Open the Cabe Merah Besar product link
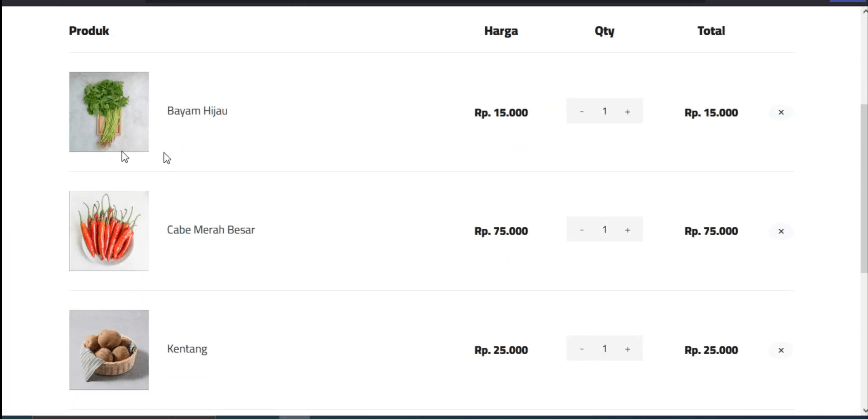 211,230
